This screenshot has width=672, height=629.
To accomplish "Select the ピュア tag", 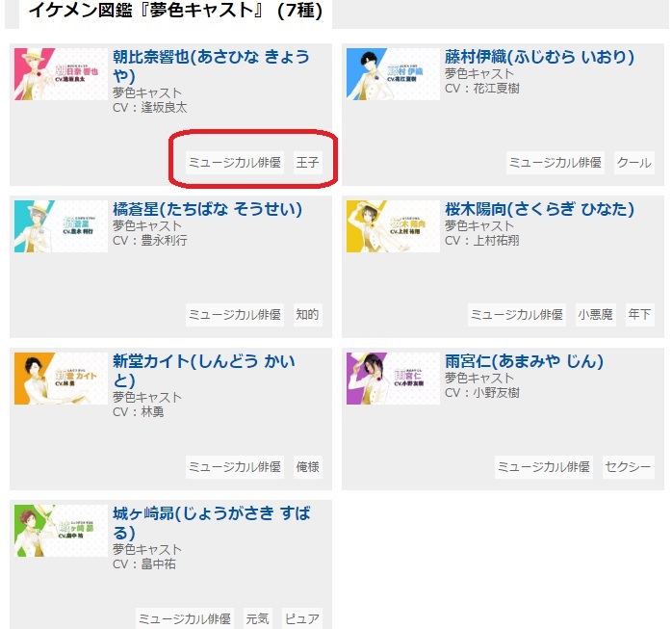I will click(302, 618).
